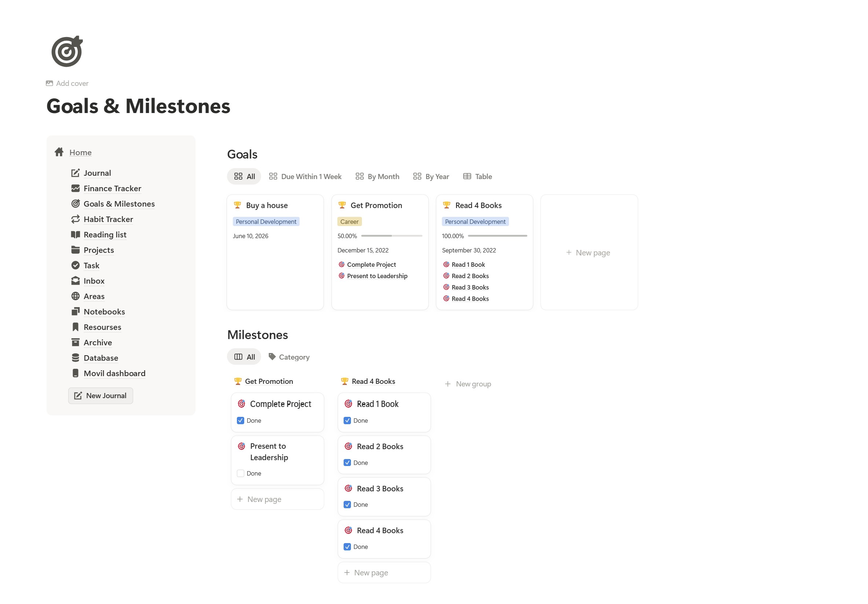Click the Goals section heading
Screen dimensions: 868x604
coord(242,154)
